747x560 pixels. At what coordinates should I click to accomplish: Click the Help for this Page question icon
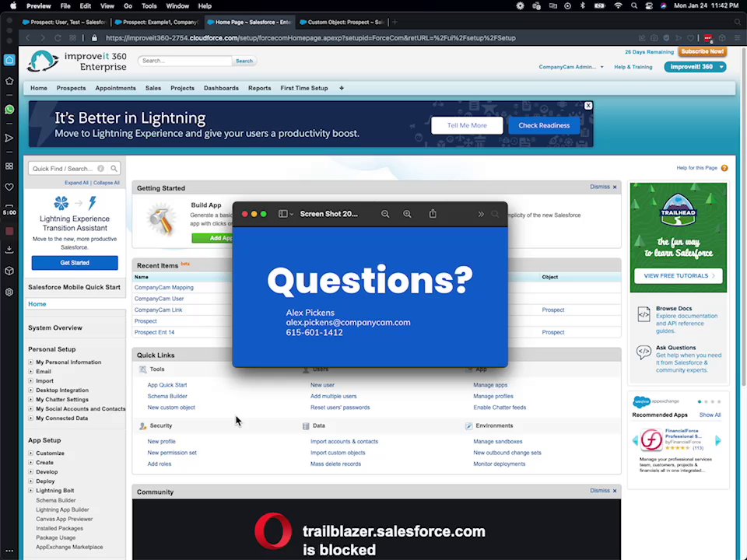(x=724, y=168)
